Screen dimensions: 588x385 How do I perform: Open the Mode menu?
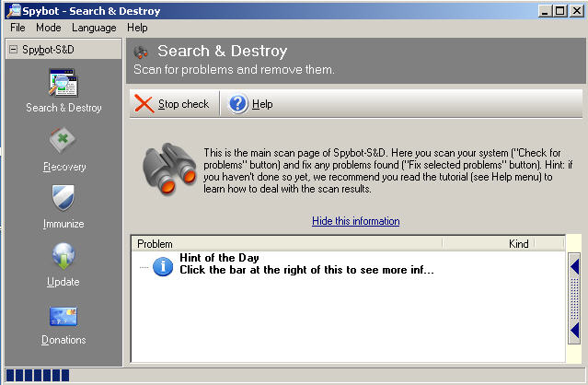(49, 28)
